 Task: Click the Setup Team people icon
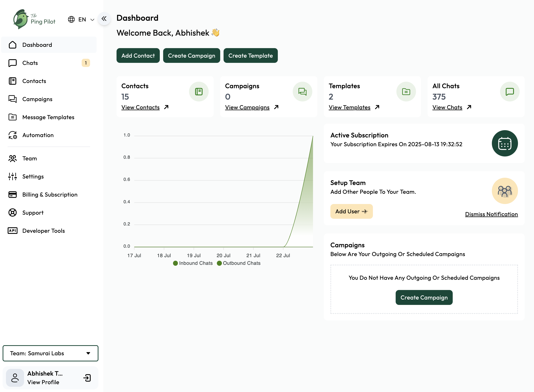pyautogui.click(x=505, y=191)
